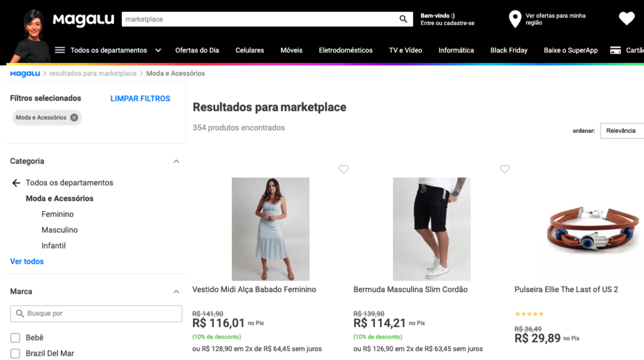The image size is (644, 360).
Task: Click the search magnifier icon in header
Action: (404, 20)
